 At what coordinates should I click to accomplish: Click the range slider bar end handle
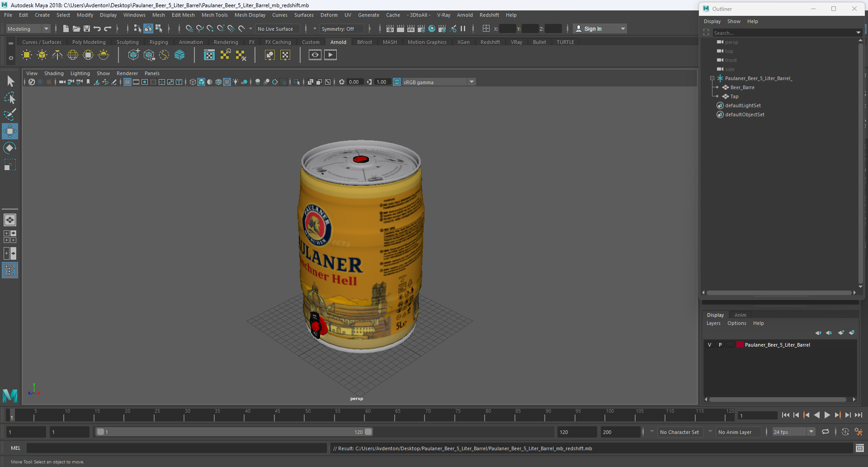(368, 432)
